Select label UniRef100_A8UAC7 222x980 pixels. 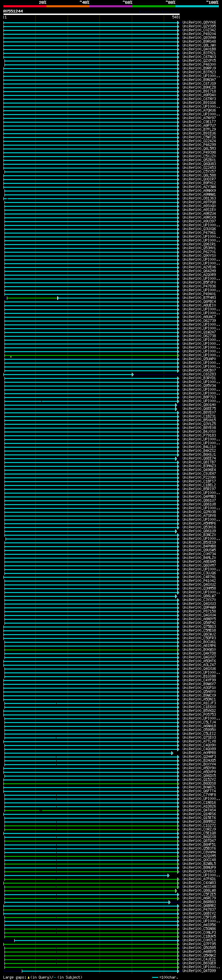coord(199,317)
